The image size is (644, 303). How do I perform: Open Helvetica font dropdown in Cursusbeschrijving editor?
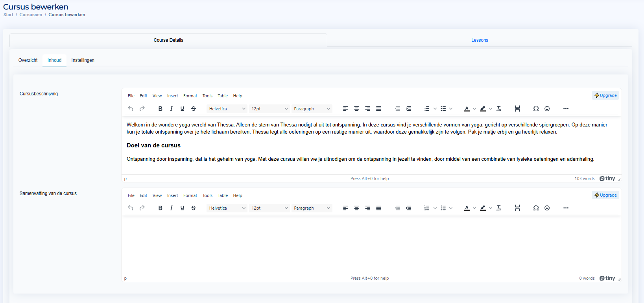[227, 109]
